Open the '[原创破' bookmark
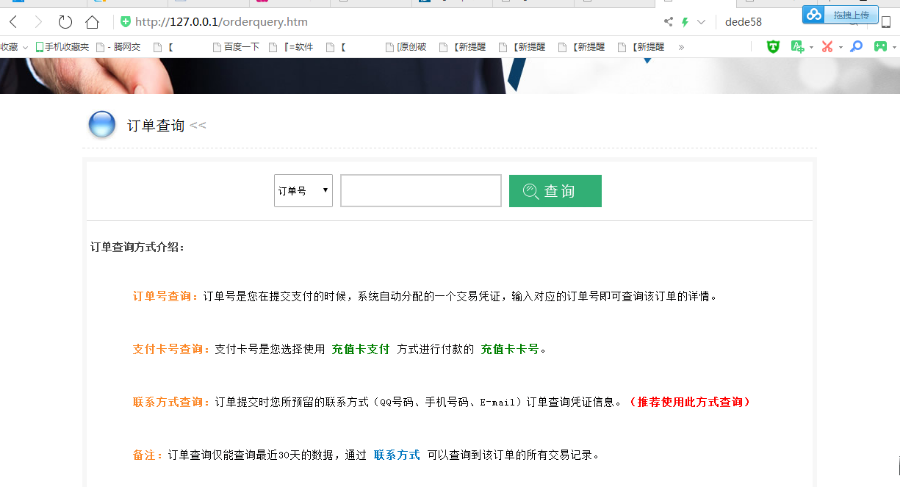Image resolution: width=900 pixels, height=487 pixels. point(406,47)
